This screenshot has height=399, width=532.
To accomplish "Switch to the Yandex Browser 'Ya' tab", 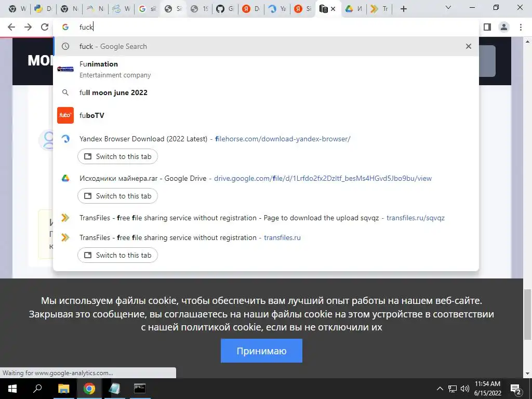I will tap(277, 9).
